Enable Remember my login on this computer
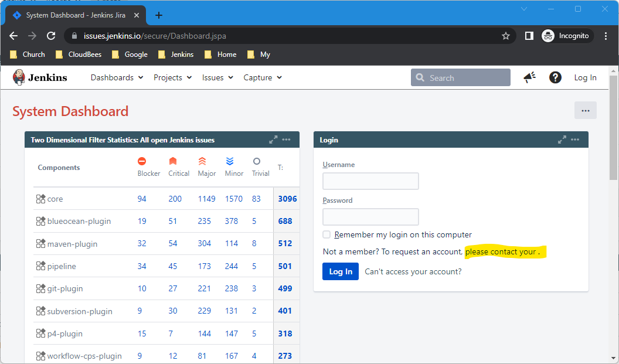The height and width of the screenshot is (364, 619). [x=326, y=234]
